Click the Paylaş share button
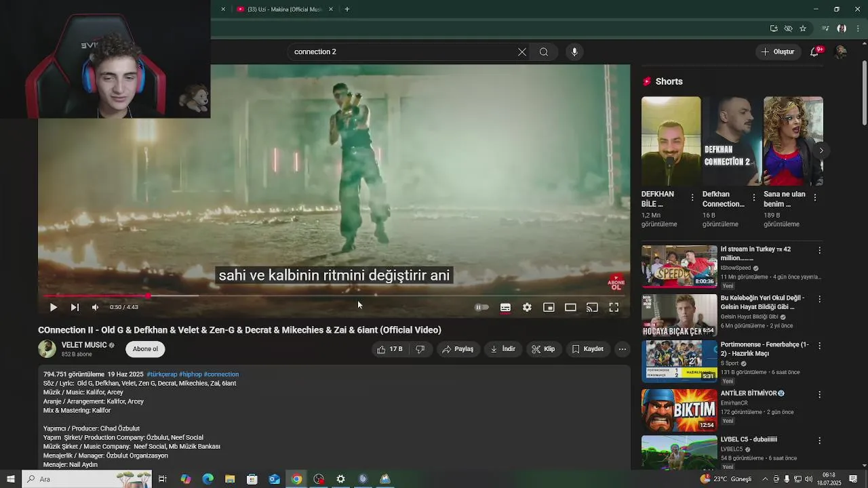Image resolution: width=868 pixels, height=488 pixels. pyautogui.click(x=458, y=349)
